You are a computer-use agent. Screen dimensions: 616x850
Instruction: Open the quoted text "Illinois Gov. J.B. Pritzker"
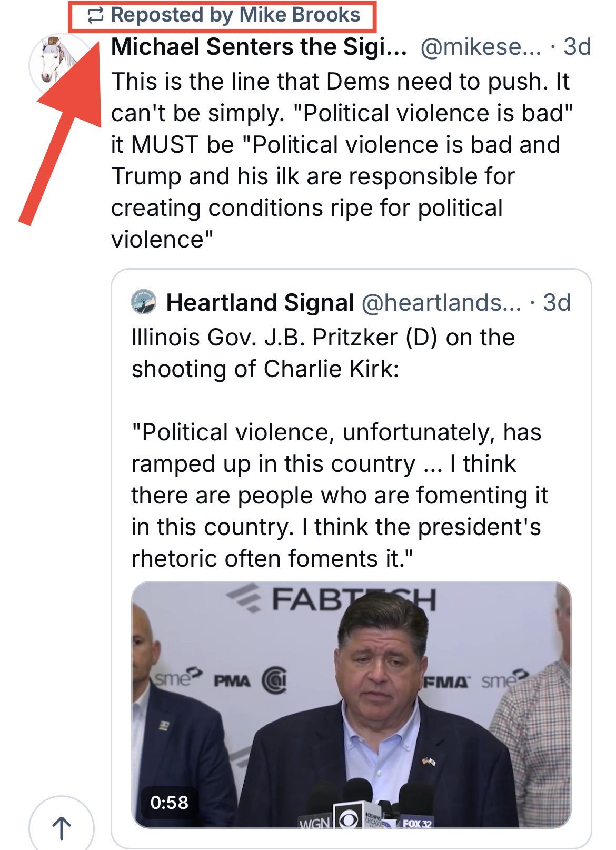[x=322, y=353]
